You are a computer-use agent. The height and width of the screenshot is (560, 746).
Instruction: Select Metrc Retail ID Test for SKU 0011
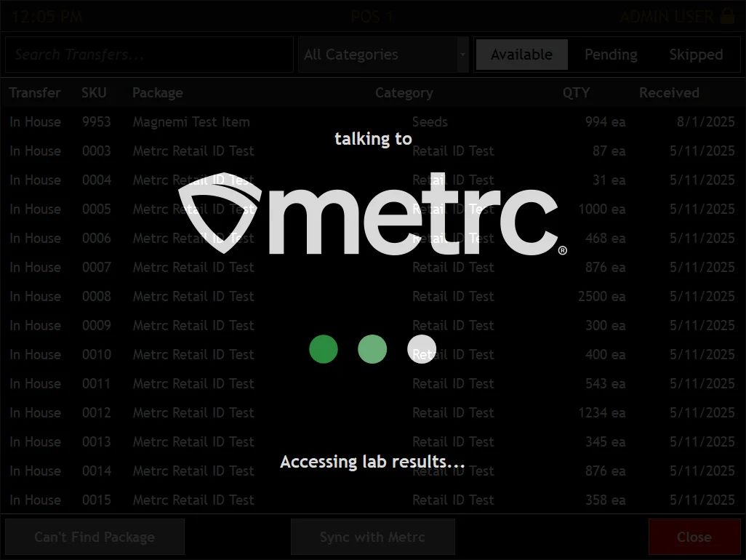(193, 383)
